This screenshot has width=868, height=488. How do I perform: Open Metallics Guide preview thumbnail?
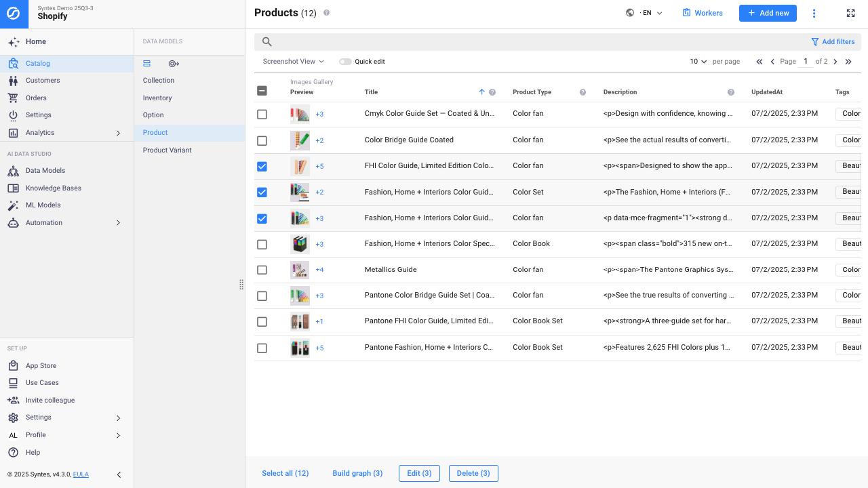click(x=300, y=270)
